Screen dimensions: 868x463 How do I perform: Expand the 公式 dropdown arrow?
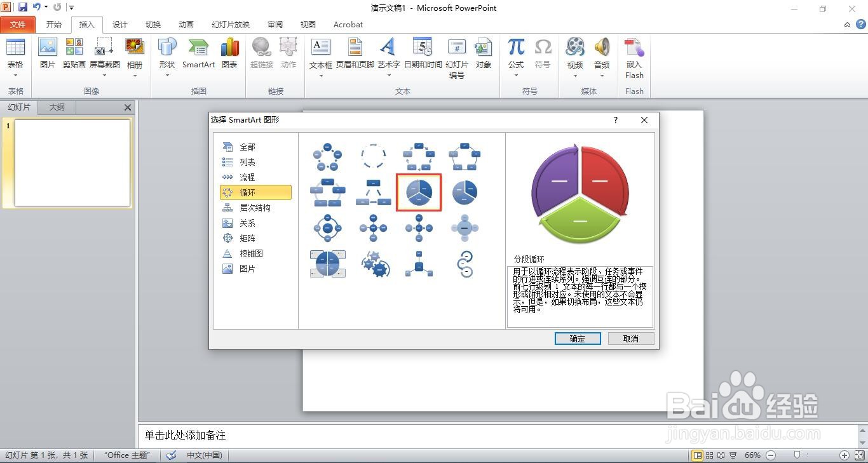tap(516, 76)
